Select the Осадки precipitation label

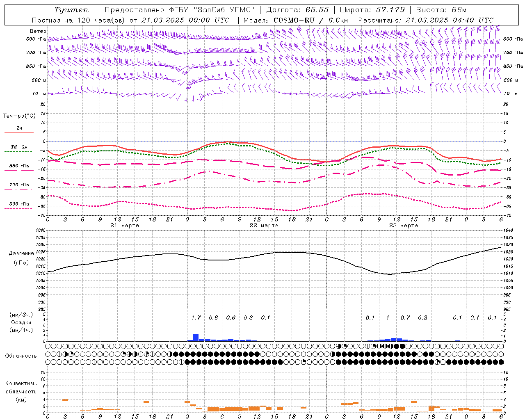click(x=21, y=322)
